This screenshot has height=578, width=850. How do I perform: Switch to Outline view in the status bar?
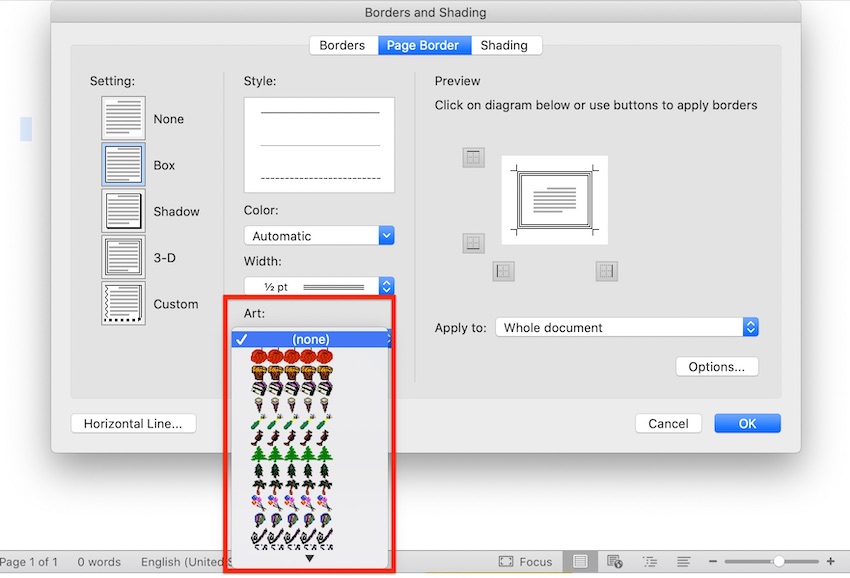(650, 561)
